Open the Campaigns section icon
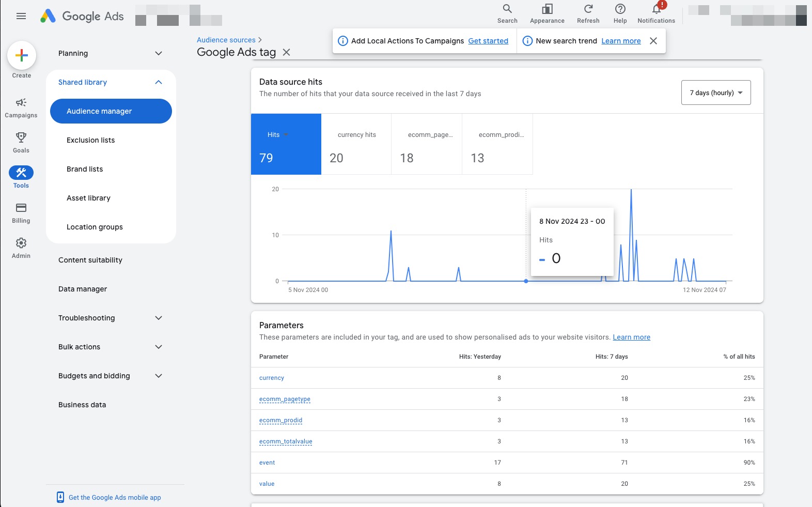Image resolution: width=812 pixels, height=507 pixels. 21,102
